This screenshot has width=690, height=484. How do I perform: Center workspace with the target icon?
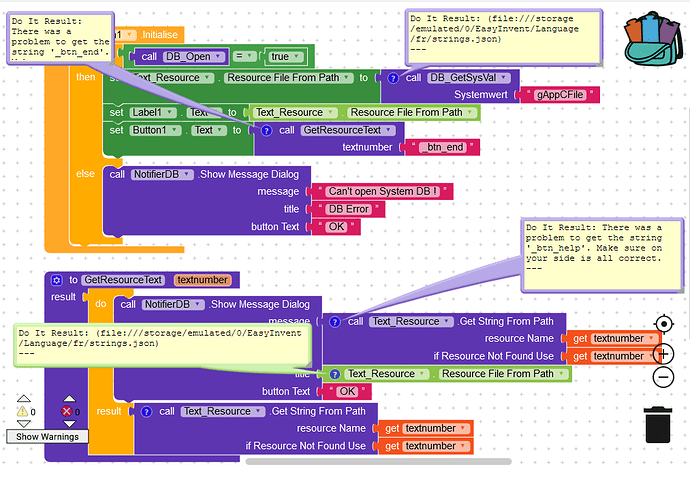(x=664, y=324)
